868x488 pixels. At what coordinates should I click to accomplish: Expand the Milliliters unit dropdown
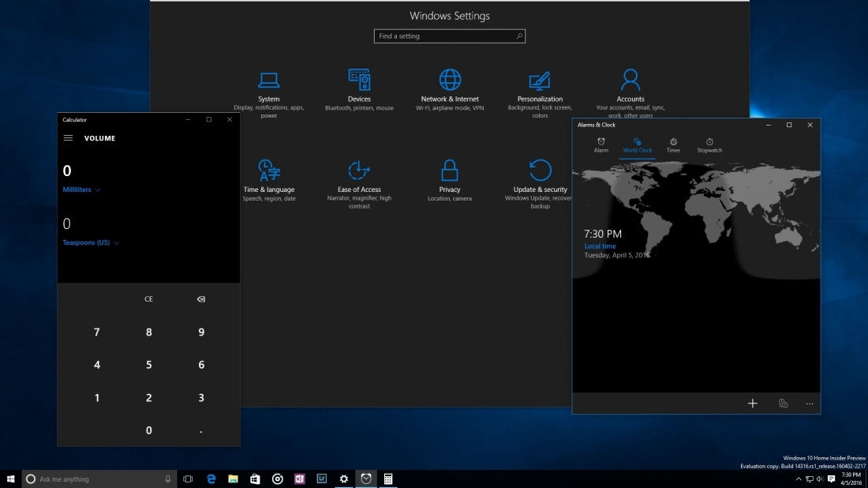pyautogui.click(x=81, y=190)
